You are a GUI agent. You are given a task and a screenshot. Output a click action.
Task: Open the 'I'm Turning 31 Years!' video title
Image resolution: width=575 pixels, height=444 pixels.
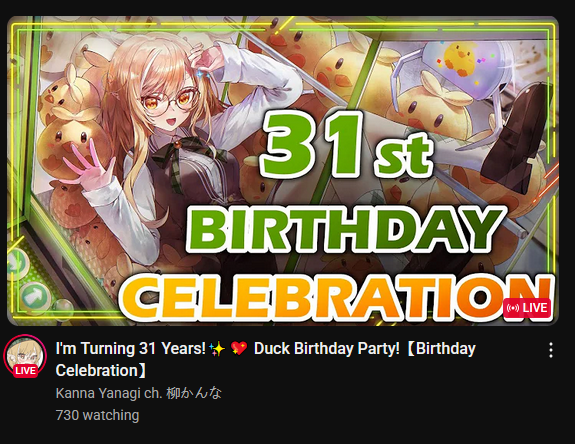pos(265,359)
